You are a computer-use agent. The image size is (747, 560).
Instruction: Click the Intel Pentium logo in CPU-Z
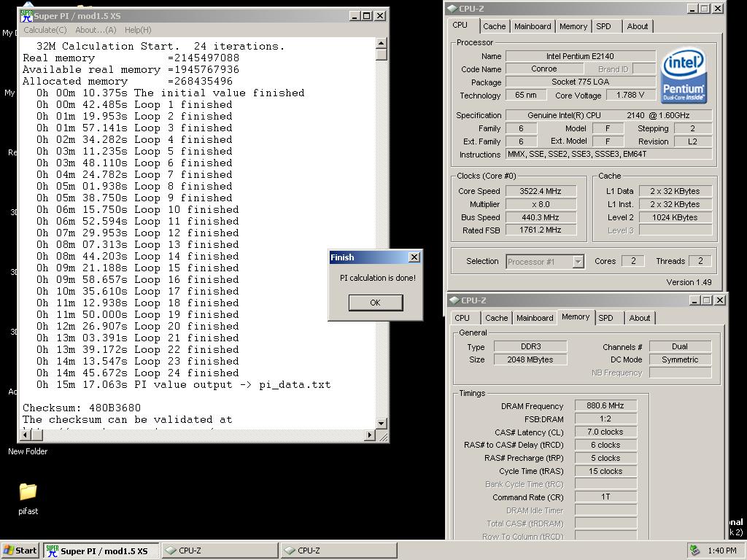[x=684, y=75]
